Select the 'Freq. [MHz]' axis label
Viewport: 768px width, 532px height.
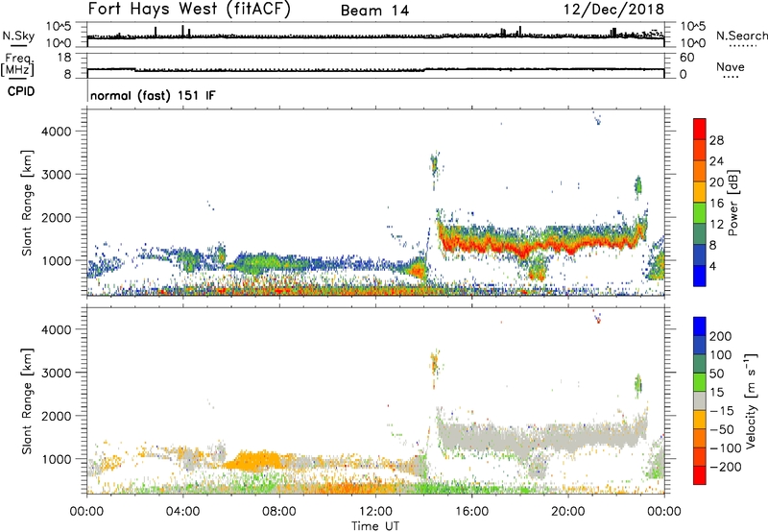(x=18, y=64)
